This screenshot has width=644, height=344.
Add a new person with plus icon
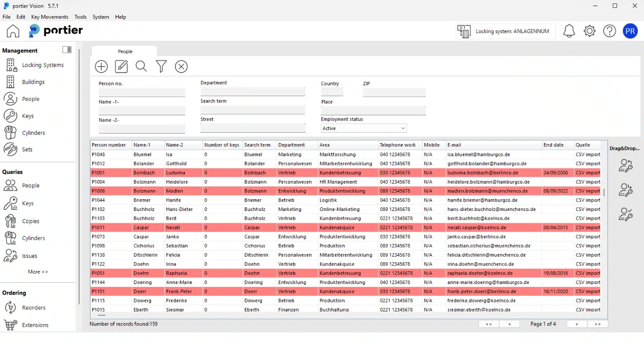101,66
